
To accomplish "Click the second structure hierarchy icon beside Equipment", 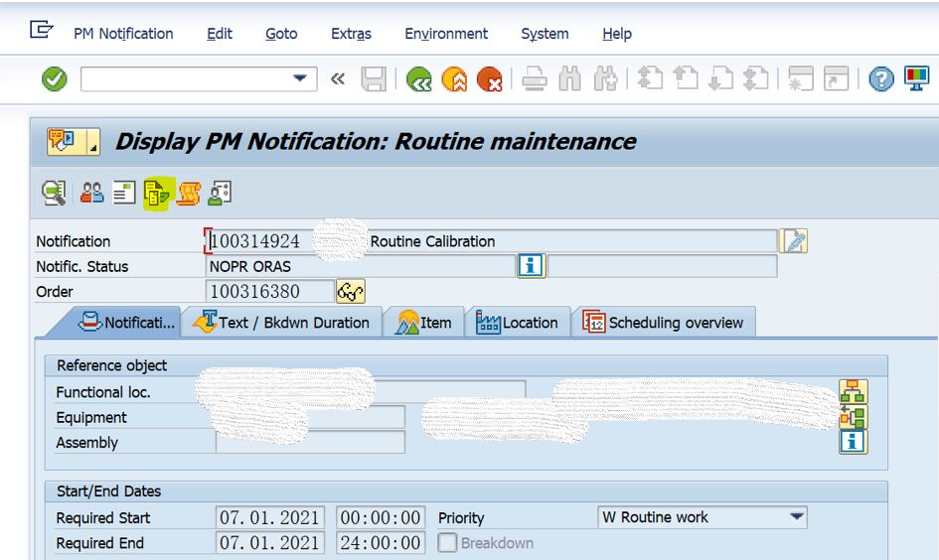I will click(x=854, y=417).
